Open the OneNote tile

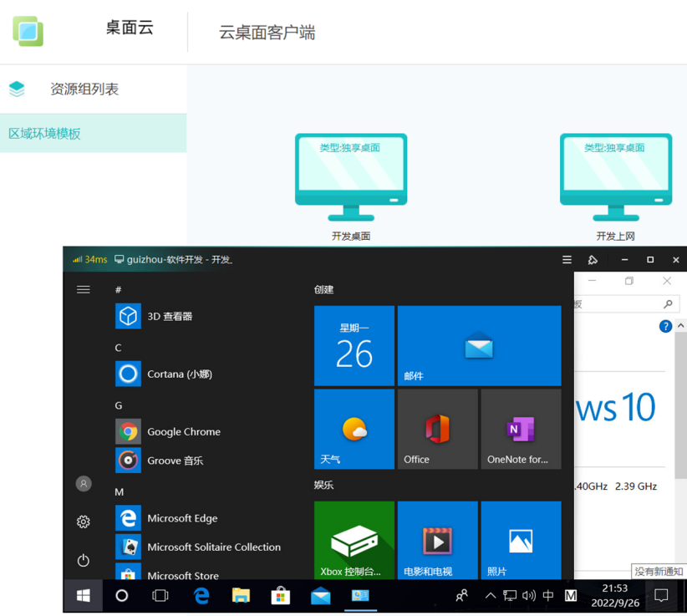521,430
